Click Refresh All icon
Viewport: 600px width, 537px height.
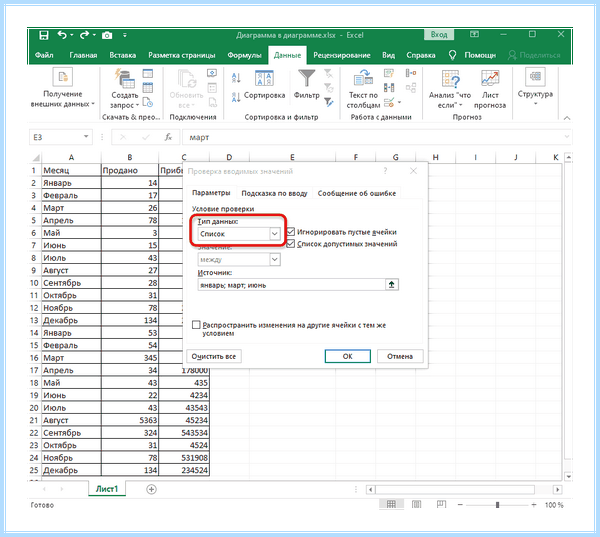click(187, 78)
